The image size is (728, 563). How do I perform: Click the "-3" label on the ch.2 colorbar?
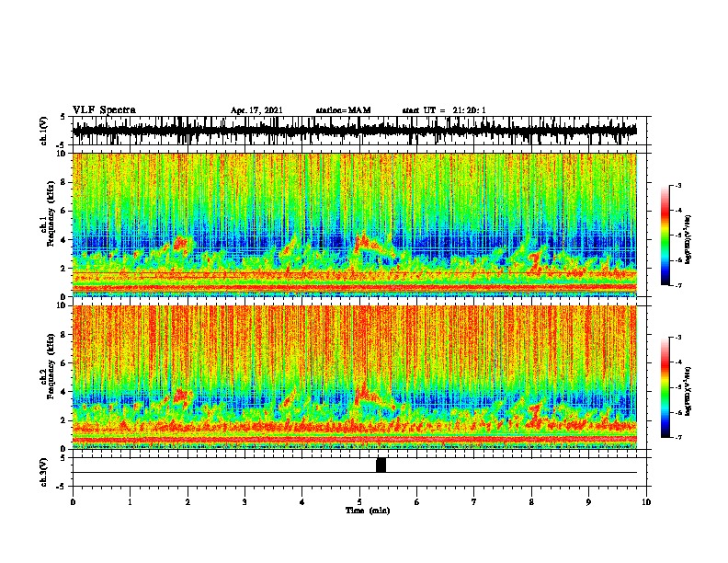[x=677, y=338]
